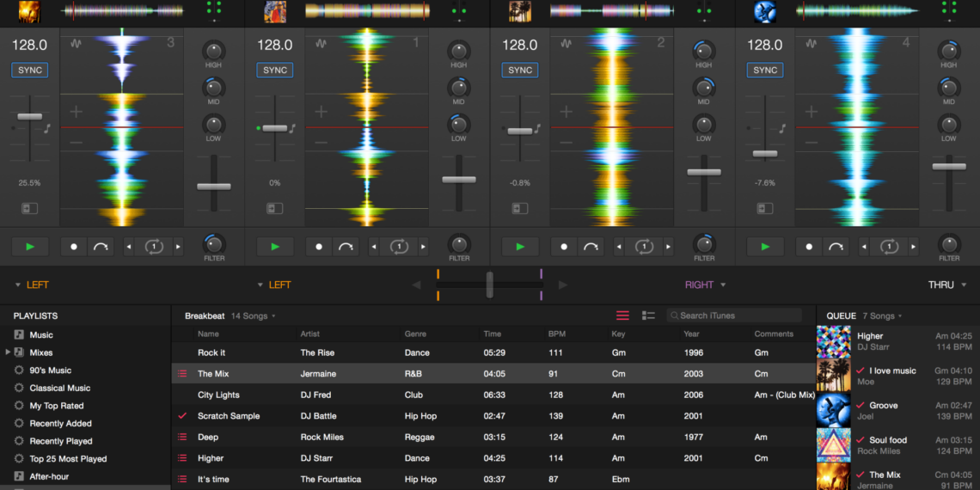
Task: Disable SYNC on the rightmost deck 4
Action: pos(765,70)
